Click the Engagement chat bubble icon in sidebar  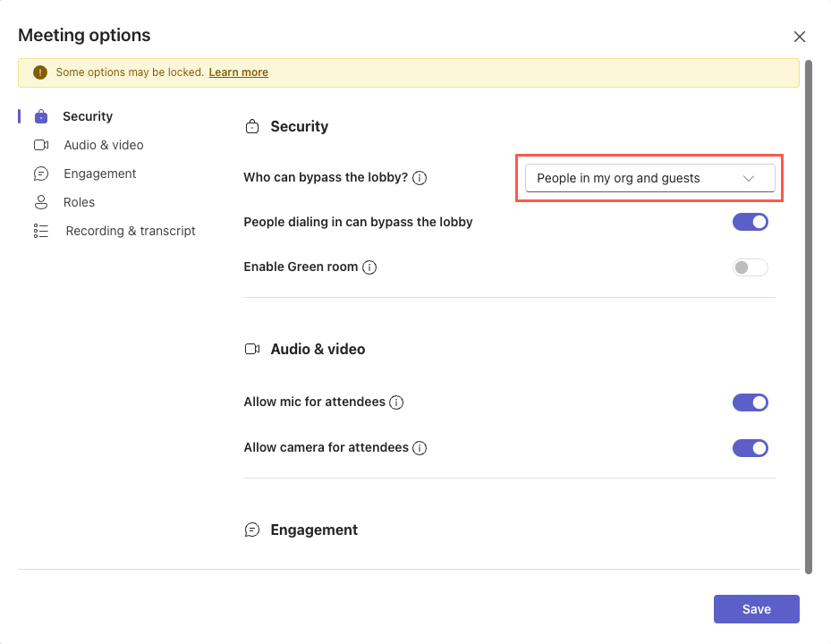[x=41, y=174]
